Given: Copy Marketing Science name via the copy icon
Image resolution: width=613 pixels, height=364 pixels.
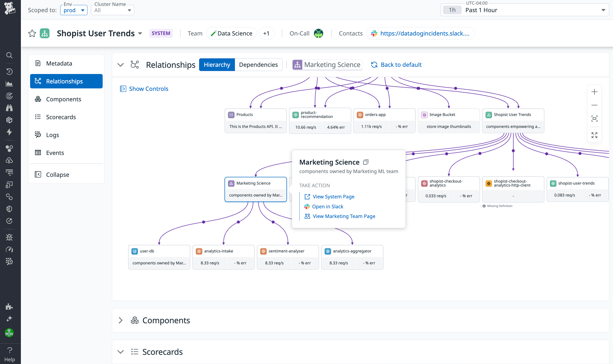Looking at the screenshot, I should click(x=365, y=162).
